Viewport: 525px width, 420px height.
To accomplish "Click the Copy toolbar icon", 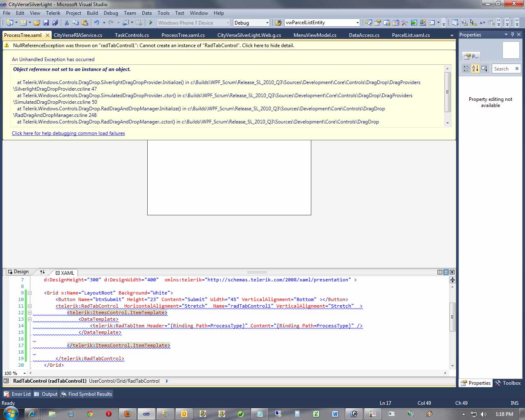I will (x=75, y=23).
